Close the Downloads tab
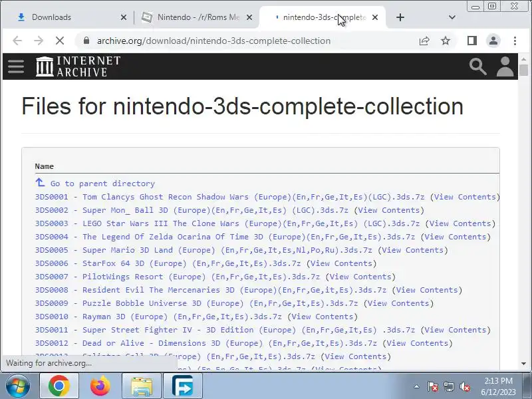Viewport: 532px width, 399px height. (x=124, y=17)
